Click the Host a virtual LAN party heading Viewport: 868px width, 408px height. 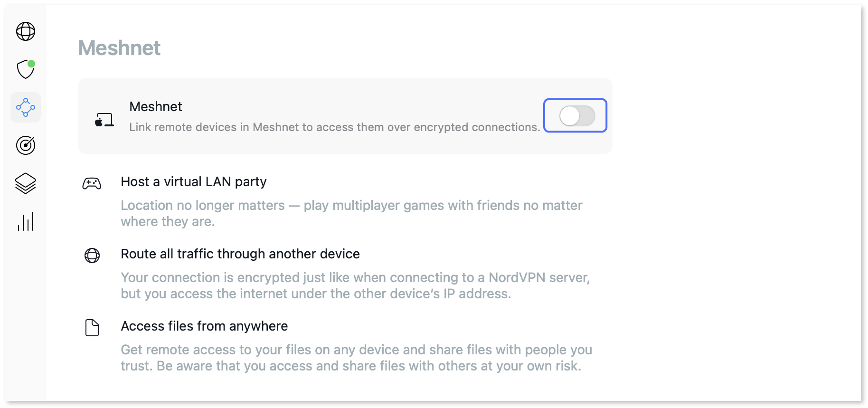[x=194, y=181]
